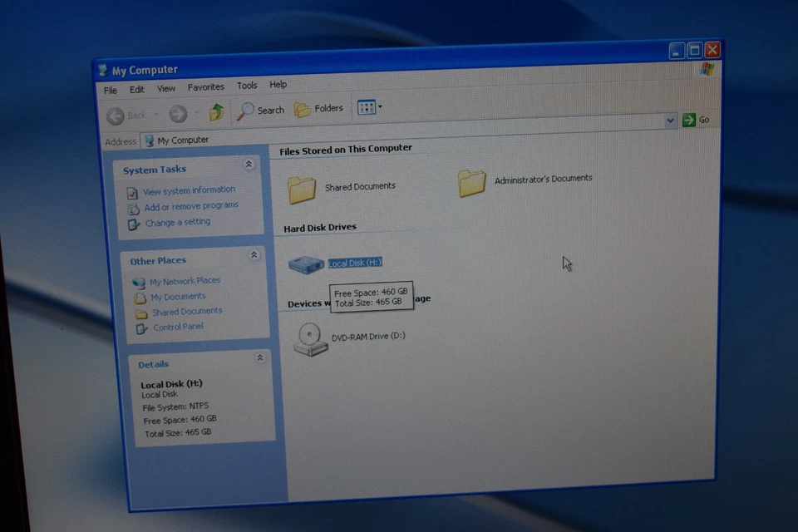798x532 pixels.
Task: Click the Up one level folder icon
Action: pos(215,111)
